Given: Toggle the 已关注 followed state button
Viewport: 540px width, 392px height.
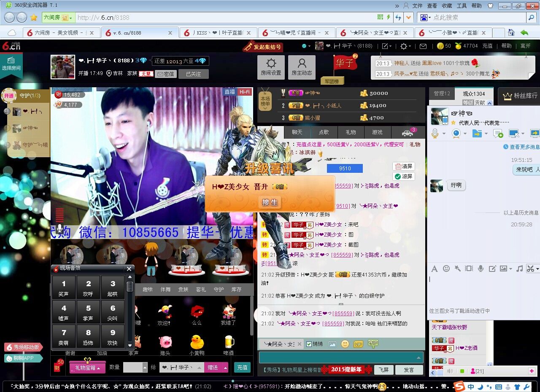Looking at the screenshot, I should click(x=194, y=74).
